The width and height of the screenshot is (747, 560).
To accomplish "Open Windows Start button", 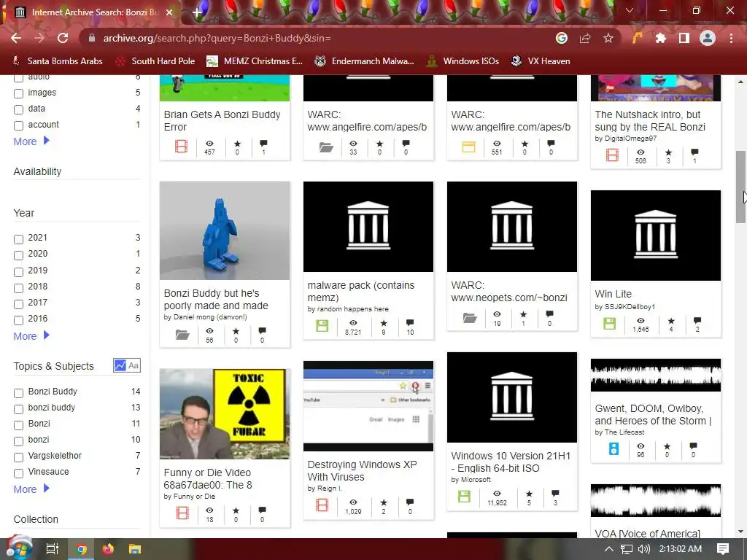I will click(x=18, y=549).
